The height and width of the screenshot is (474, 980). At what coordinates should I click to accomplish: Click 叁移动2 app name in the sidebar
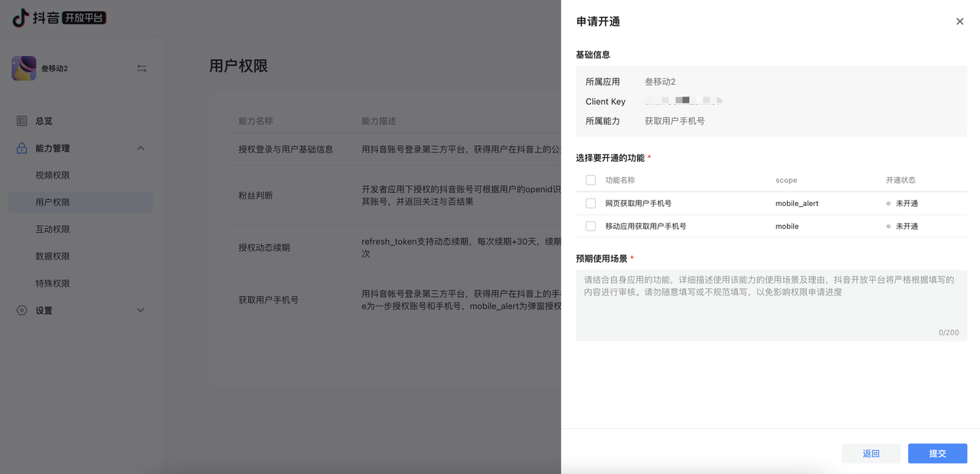54,68
